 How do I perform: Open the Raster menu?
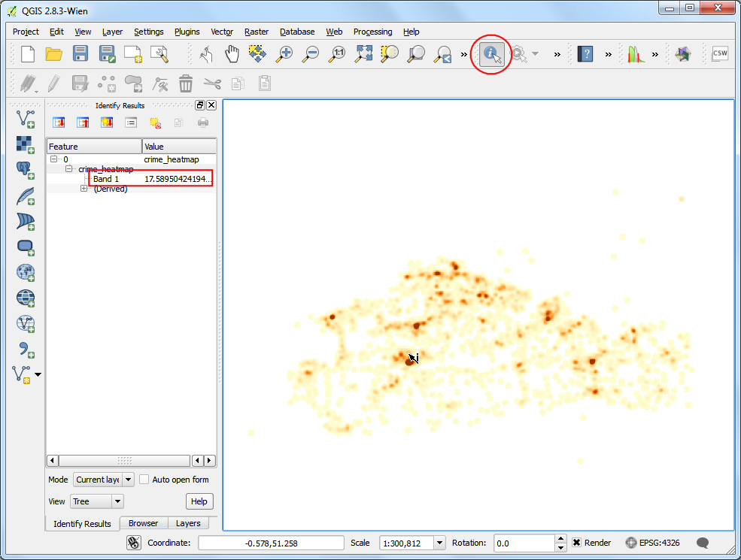coord(256,32)
